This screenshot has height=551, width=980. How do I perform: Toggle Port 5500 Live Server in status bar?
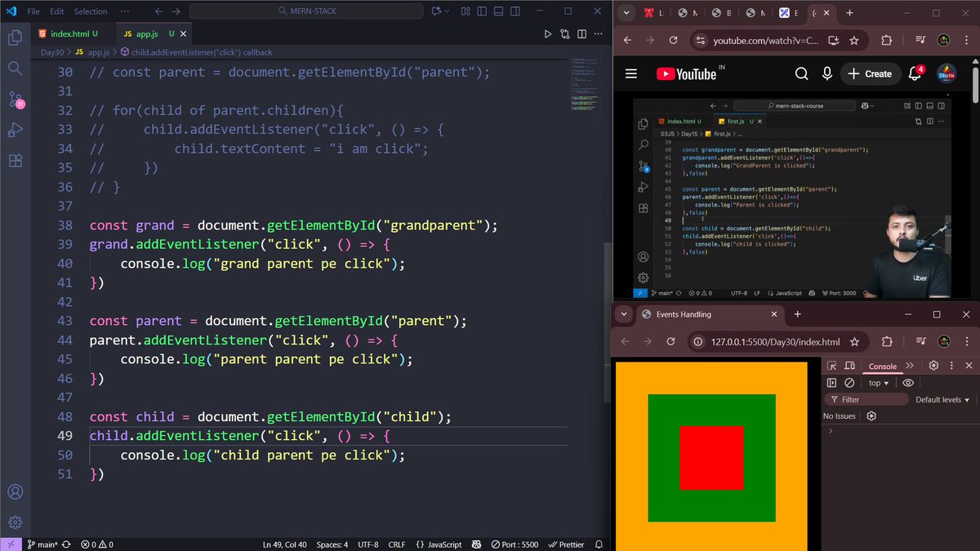515,544
